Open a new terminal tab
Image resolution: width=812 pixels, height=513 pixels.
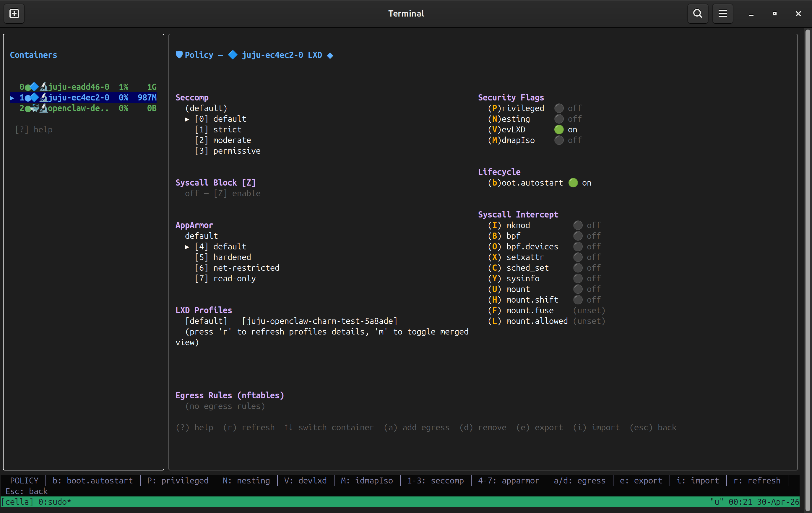14,14
